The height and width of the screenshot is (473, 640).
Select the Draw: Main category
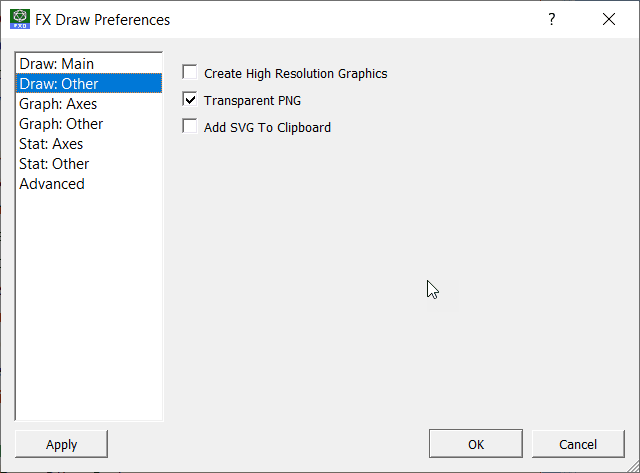coord(89,64)
